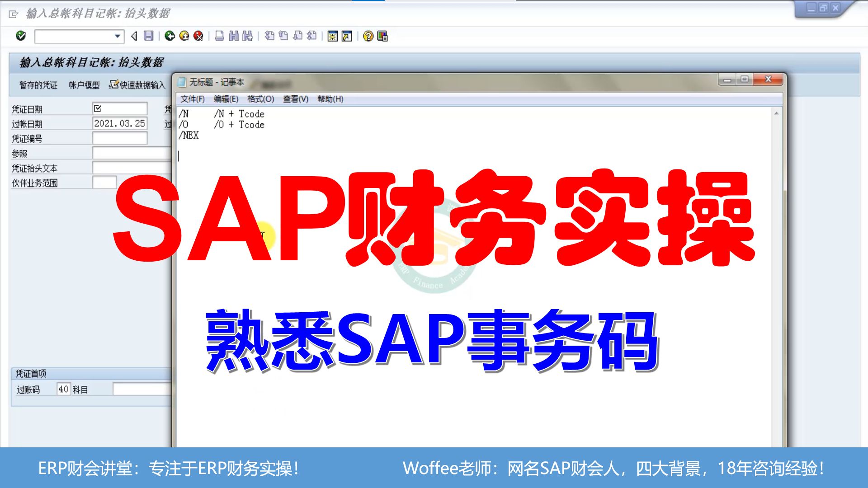This screenshot has width=868, height=488.
Task: Click the green Enter checkmark icon
Action: (x=21, y=36)
